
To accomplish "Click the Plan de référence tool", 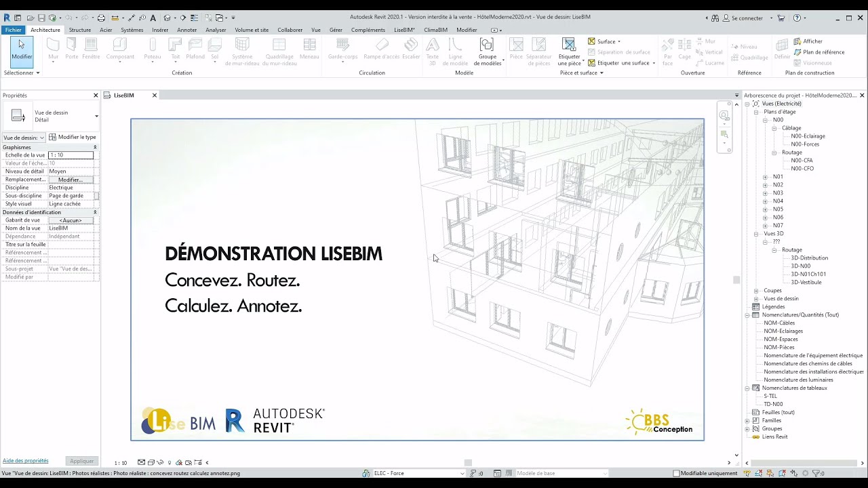I will (819, 52).
